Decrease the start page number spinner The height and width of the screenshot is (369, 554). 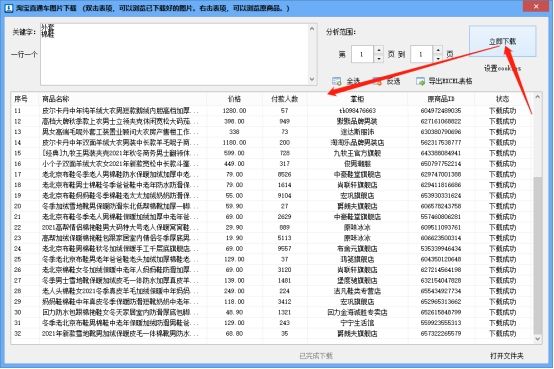[378, 58]
